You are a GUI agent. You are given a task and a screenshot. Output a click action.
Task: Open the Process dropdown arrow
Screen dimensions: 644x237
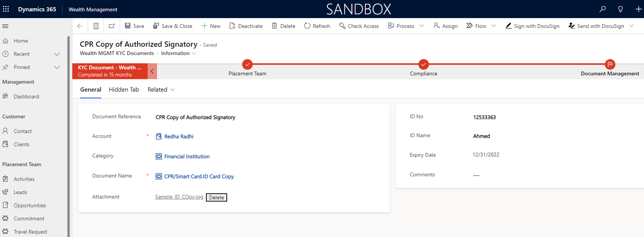[x=422, y=26]
